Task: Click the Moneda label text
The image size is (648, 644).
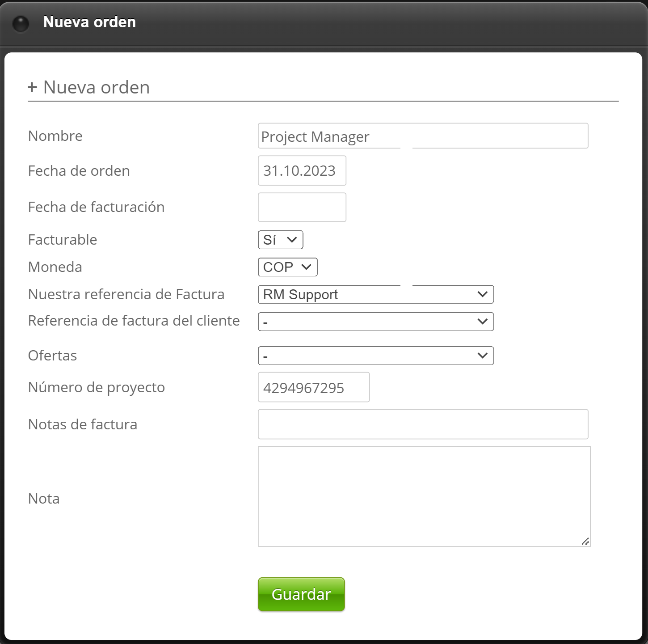Action: [x=55, y=267]
